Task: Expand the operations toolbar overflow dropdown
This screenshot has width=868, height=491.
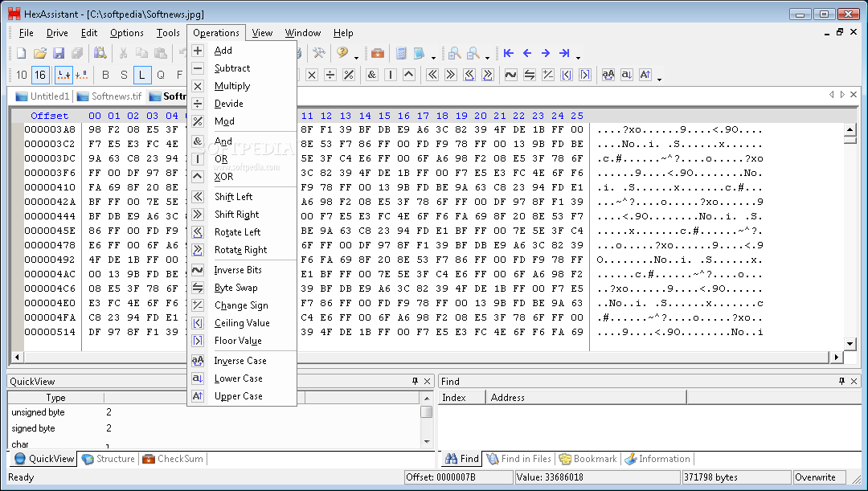Action: [x=659, y=80]
